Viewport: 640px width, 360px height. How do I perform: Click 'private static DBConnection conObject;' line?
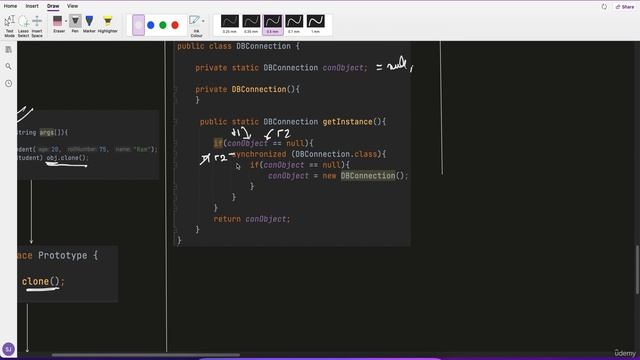coord(281,68)
